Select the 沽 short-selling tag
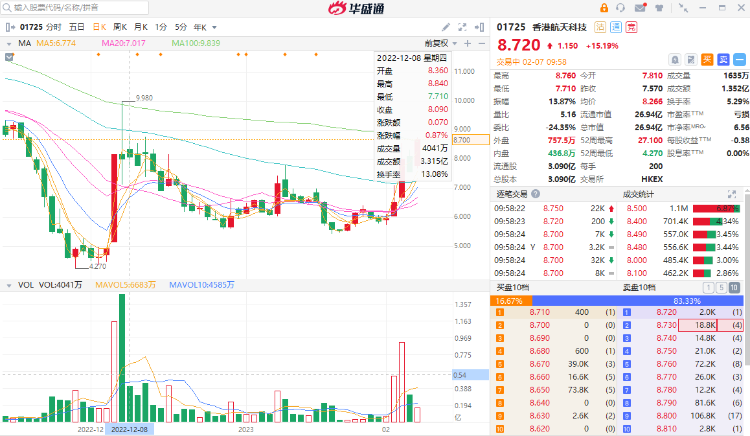 point(600,27)
